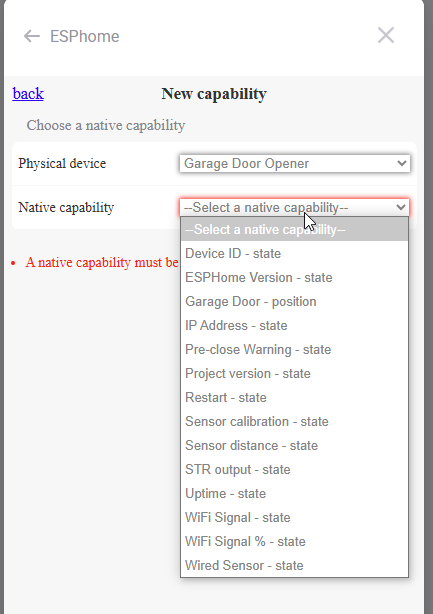433x614 pixels.
Task: Pick "Restart - state" from the list
Action: point(294,397)
